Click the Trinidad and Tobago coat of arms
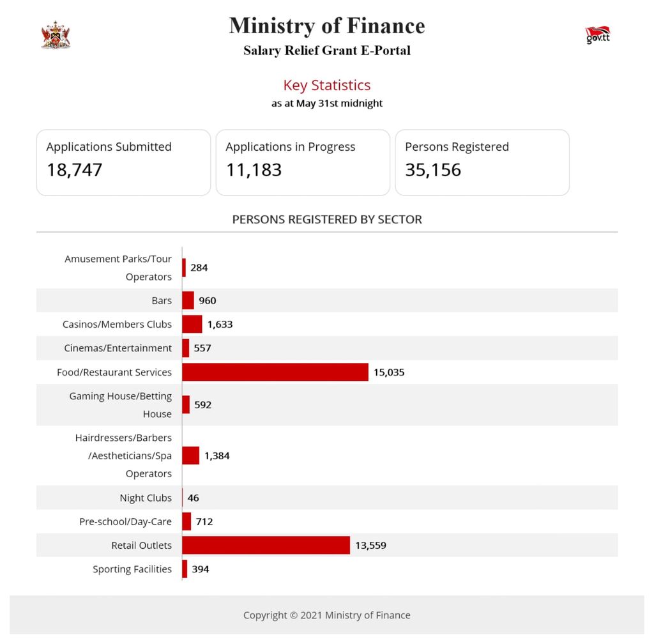This screenshot has width=654, height=644. [56, 34]
